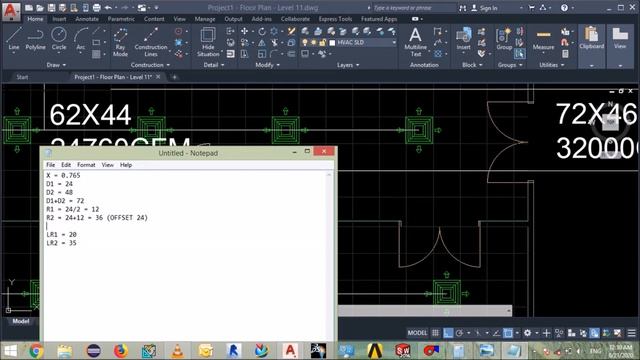
Task: Click the Help question mark icon
Action: click(x=564, y=8)
